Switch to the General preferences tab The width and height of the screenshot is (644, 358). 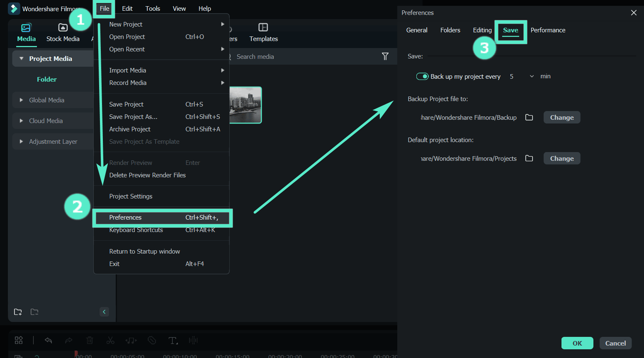[x=417, y=30]
